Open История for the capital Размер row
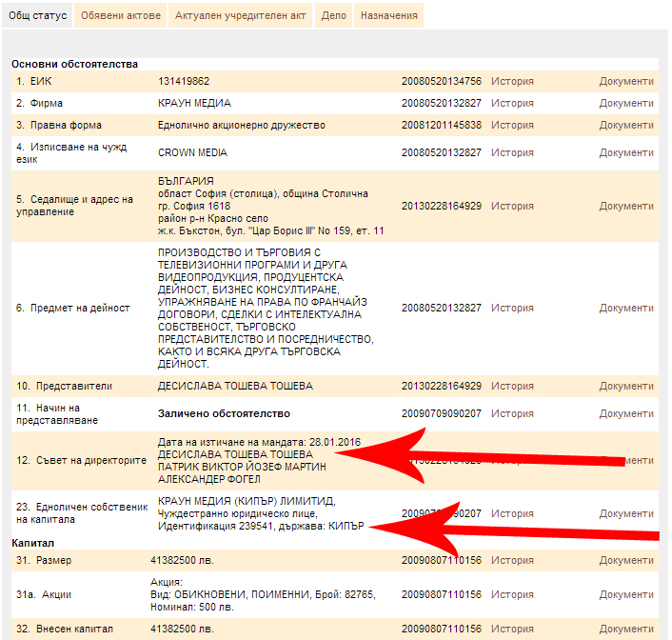The width and height of the screenshot is (672, 640). click(x=512, y=560)
